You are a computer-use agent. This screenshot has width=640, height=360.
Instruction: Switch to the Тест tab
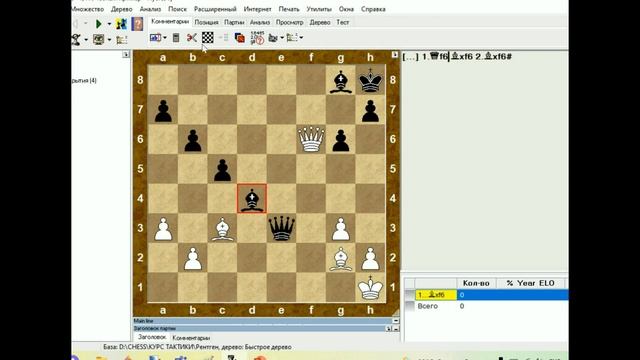tap(342, 22)
